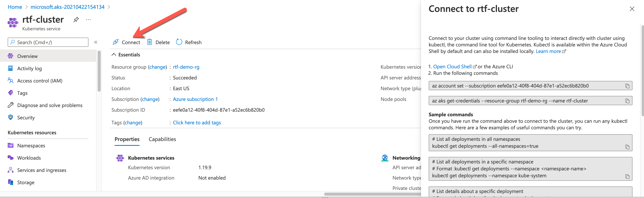This screenshot has height=198, width=644.
Task: Collapse the Essentials section
Action: click(x=114, y=55)
